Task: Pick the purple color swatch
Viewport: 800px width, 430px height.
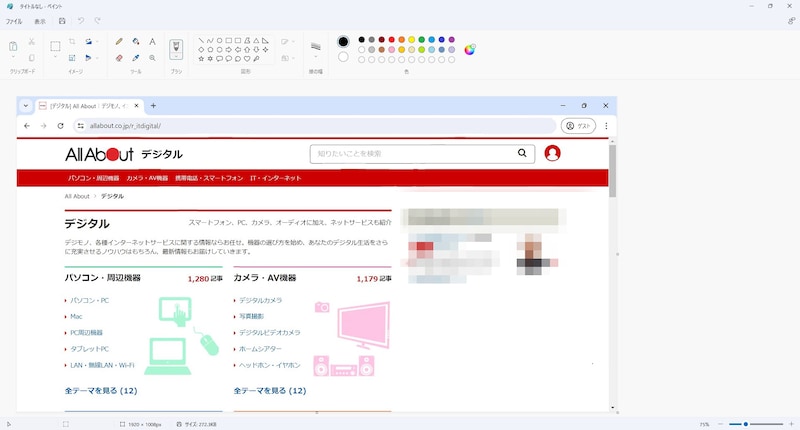Action: coord(452,39)
